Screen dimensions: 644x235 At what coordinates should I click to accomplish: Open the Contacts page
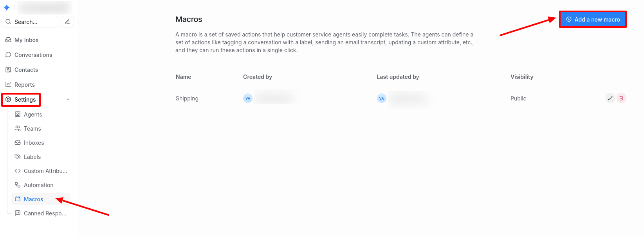(26, 70)
